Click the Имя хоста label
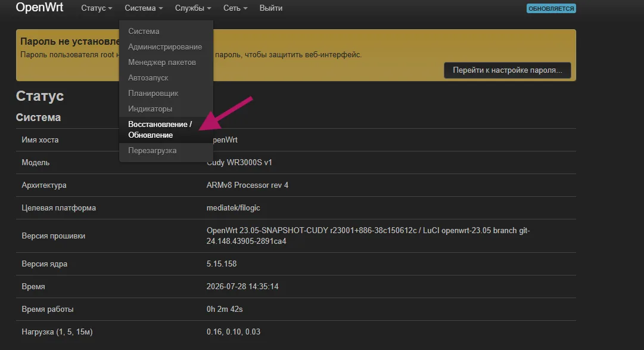The image size is (644, 350). (40, 140)
